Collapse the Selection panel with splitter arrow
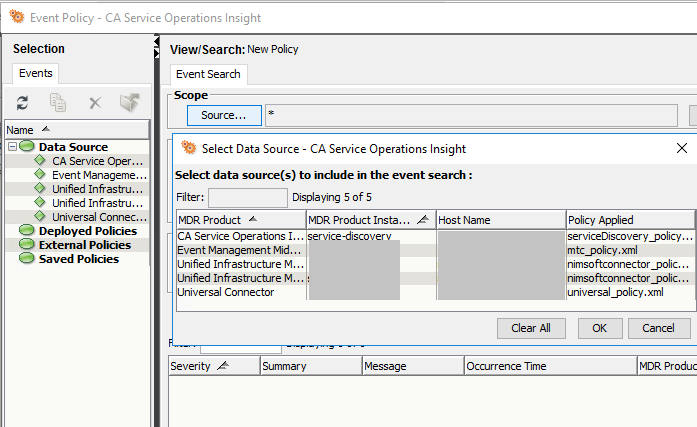 click(x=157, y=45)
